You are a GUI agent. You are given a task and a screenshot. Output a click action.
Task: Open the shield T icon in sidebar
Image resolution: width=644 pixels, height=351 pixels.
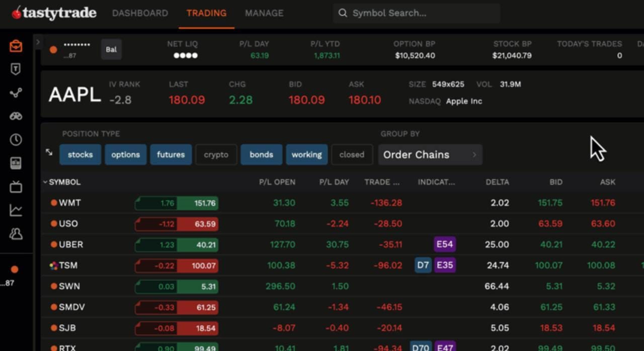click(x=16, y=69)
